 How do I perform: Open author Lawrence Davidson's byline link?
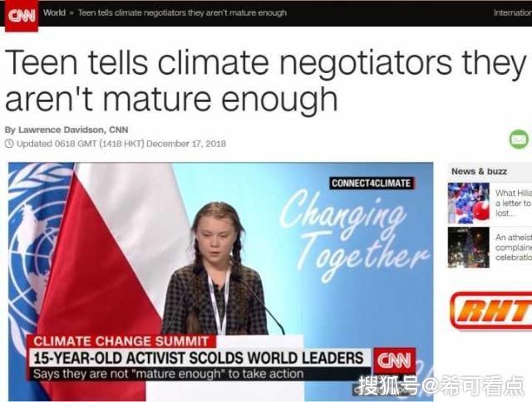[66, 130]
